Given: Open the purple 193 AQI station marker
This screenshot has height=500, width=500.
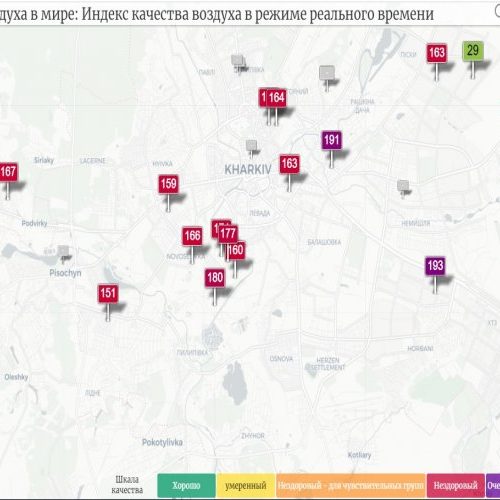Looking at the screenshot, I should coord(435,266).
